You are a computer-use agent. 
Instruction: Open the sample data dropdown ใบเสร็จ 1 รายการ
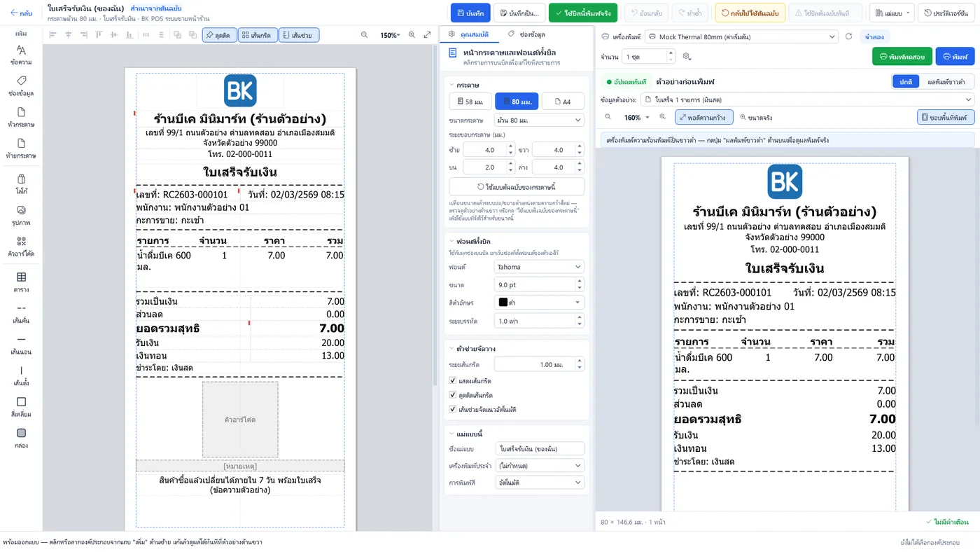808,99
